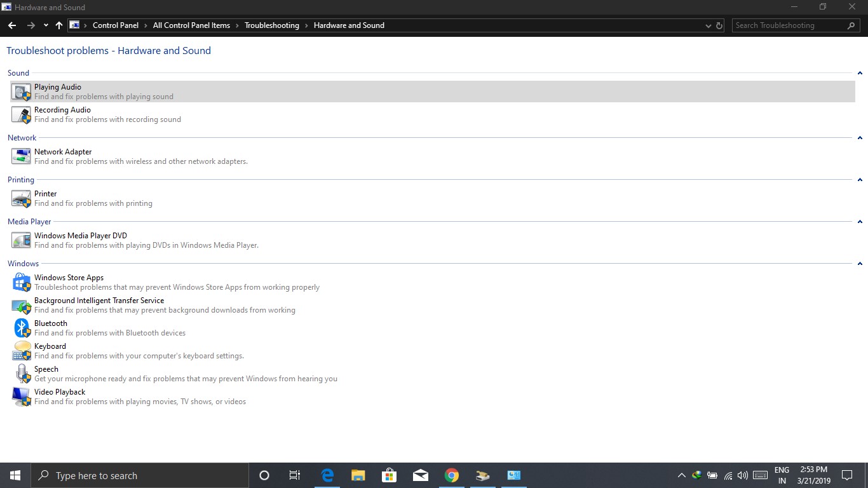Collapse the Windows section

point(860,264)
